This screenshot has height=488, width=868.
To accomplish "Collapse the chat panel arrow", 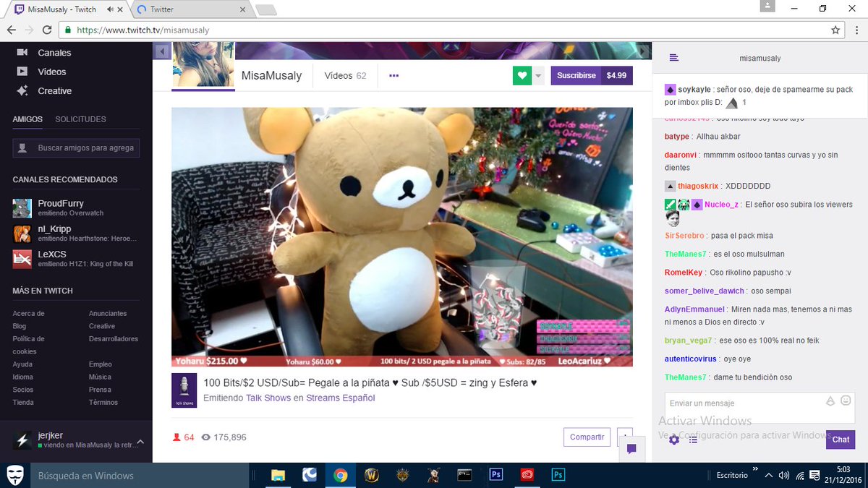I will (642, 51).
